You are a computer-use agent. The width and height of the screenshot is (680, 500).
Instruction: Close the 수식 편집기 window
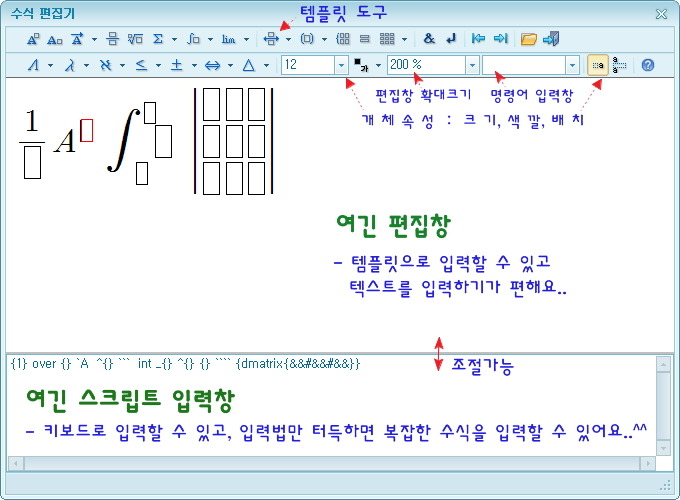pyautogui.click(x=661, y=14)
